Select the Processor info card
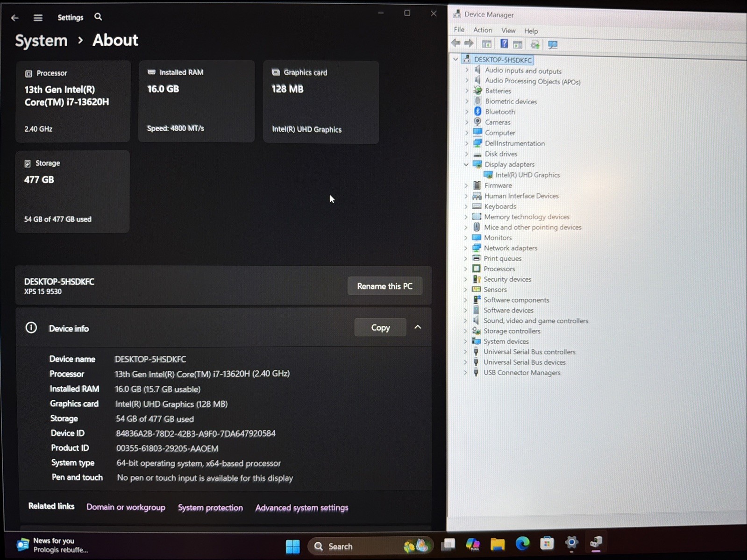 [73, 101]
